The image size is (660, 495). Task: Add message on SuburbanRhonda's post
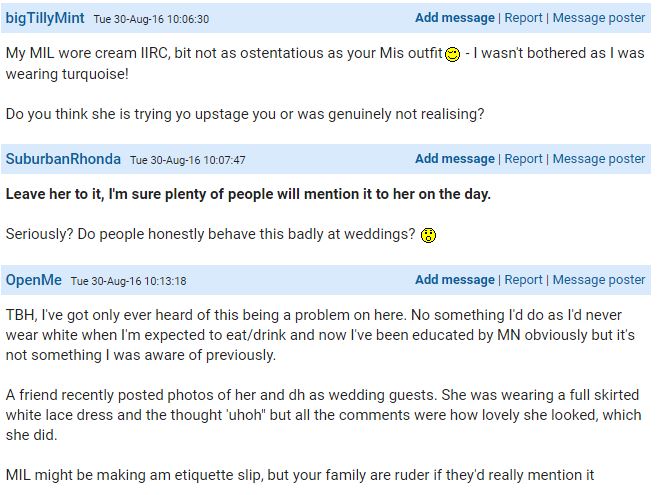coord(455,159)
